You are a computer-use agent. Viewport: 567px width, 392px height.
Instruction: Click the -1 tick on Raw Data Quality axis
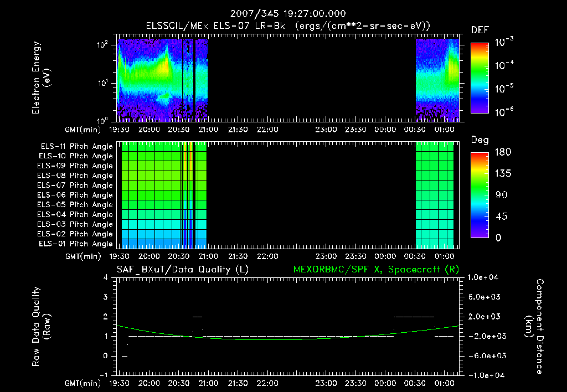coord(104,375)
